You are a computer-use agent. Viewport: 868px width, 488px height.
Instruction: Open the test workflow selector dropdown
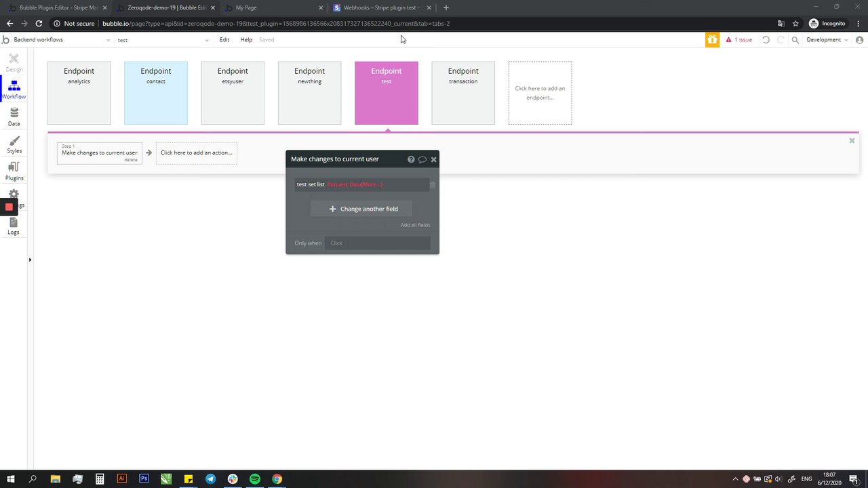point(163,40)
